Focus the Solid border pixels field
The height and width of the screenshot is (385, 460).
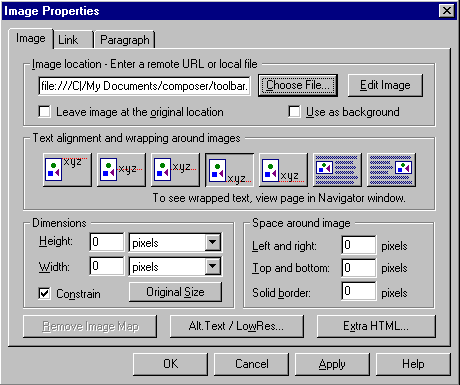tap(359, 291)
